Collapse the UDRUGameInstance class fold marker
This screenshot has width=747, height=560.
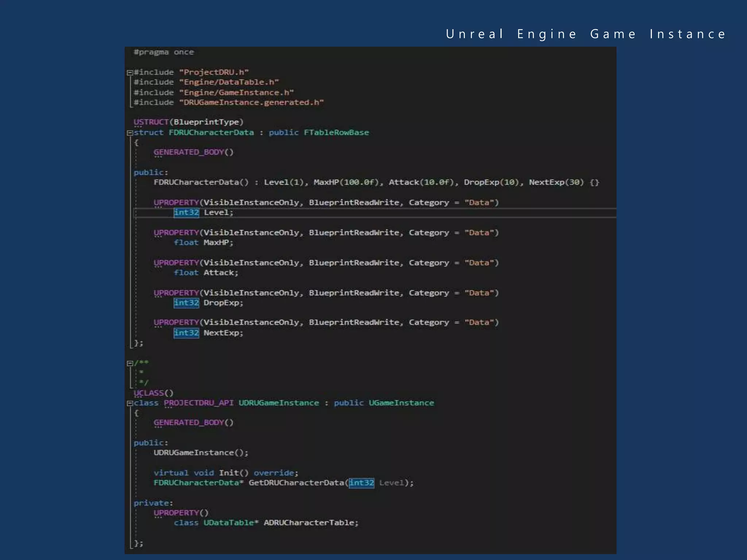pyautogui.click(x=129, y=403)
